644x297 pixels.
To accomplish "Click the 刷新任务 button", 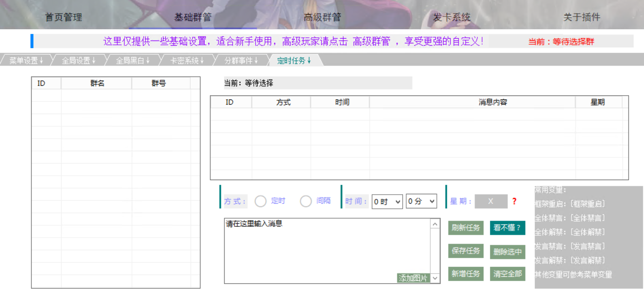I will click(466, 228).
